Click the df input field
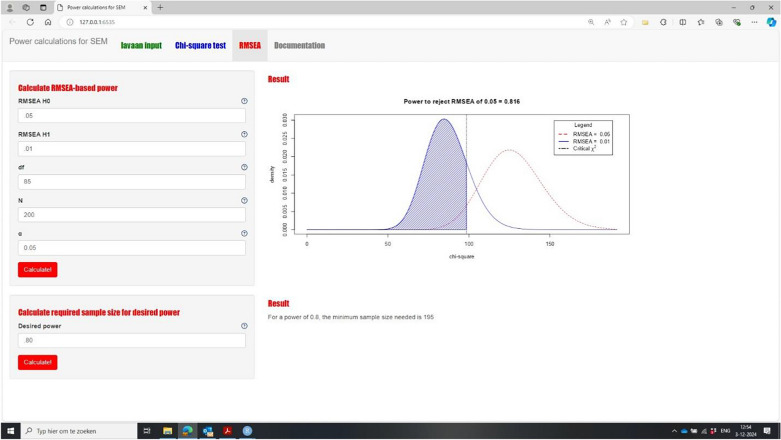The width and height of the screenshot is (781, 440). [x=131, y=181]
